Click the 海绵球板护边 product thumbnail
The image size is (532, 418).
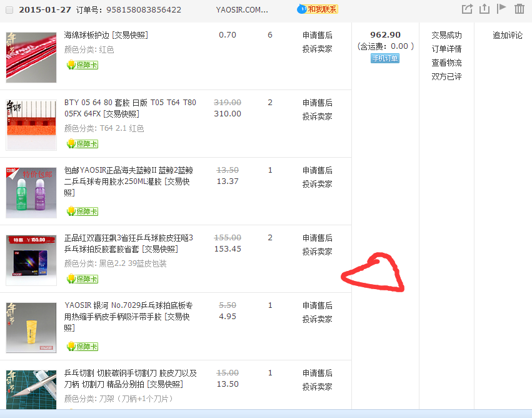(31, 58)
